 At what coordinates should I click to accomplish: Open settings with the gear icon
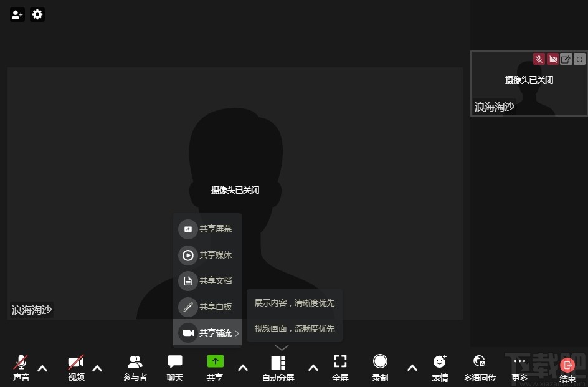pyautogui.click(x=37, y=14)
